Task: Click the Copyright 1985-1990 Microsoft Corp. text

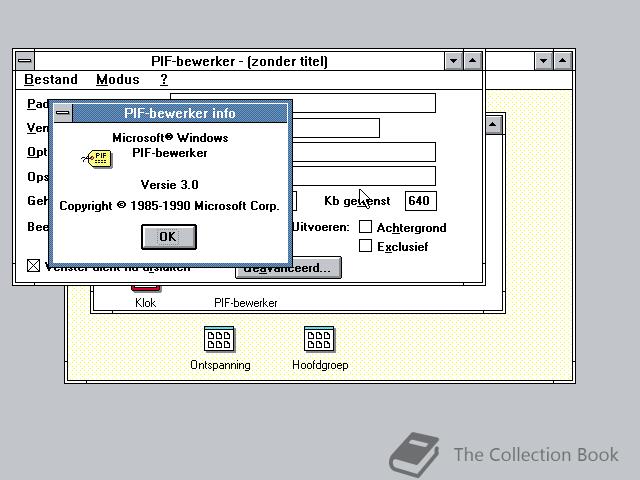Action: click(x=169, y=205)
